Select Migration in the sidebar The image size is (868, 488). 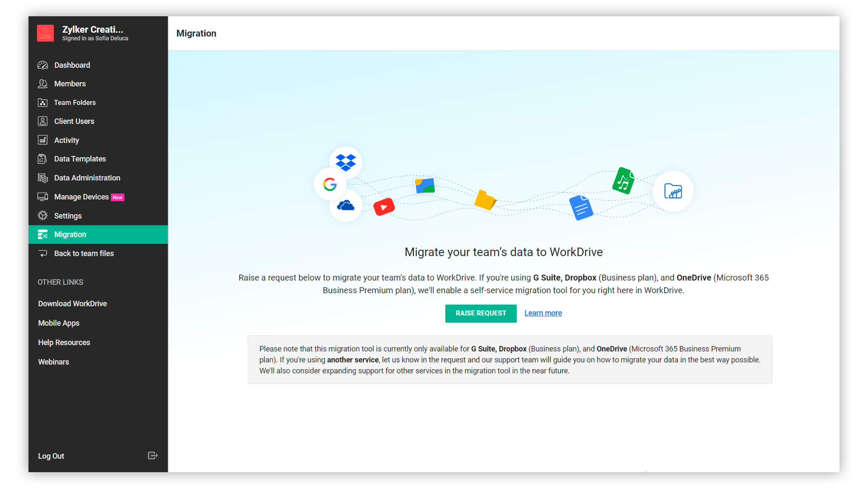[70, 235]
